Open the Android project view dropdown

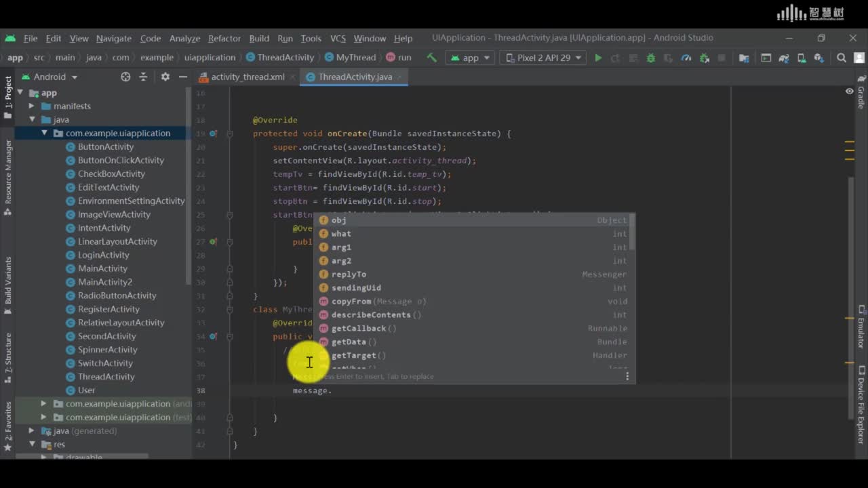tap(50, 77)
